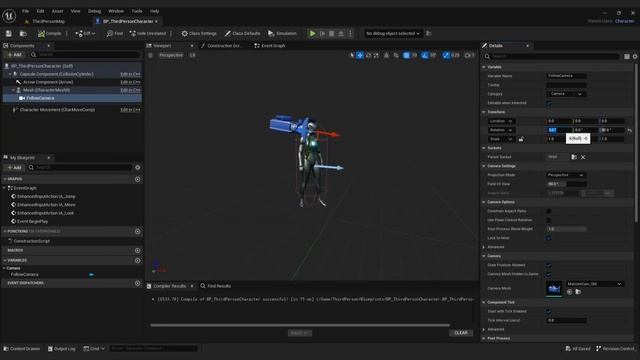Click the Browse to asset icon in toolbar
The height and width of the screenshot is (360, 640).
pos(23,33)
